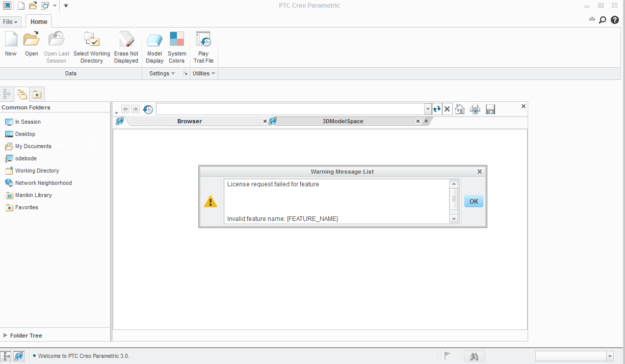Click the message list scroll up arrow
625x364 pixels.
pos(454,184)
